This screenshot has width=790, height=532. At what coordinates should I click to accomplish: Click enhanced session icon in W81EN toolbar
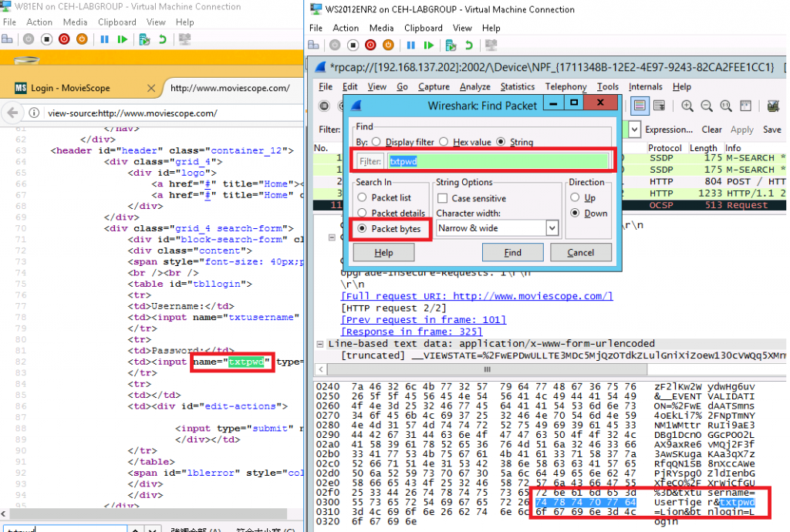click(x=185, y=39)
